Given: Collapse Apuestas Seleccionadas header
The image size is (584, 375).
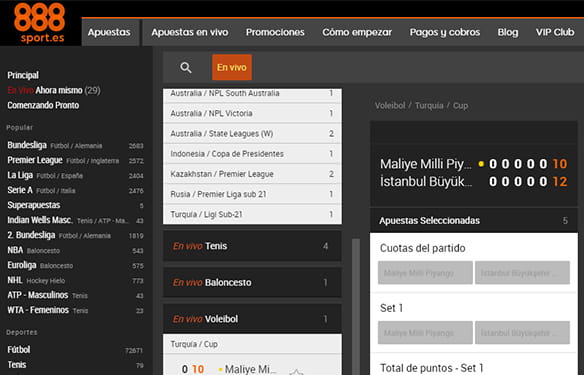Looking at the screenshot, I should (474, 220).
